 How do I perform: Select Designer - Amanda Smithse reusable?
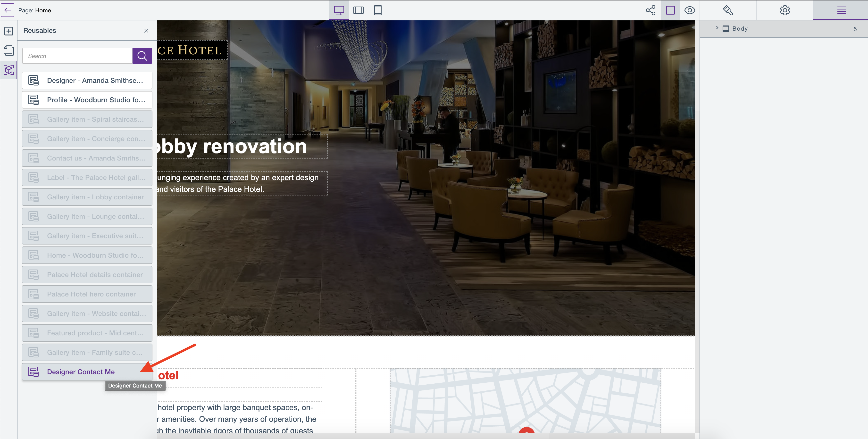point(87,80)
